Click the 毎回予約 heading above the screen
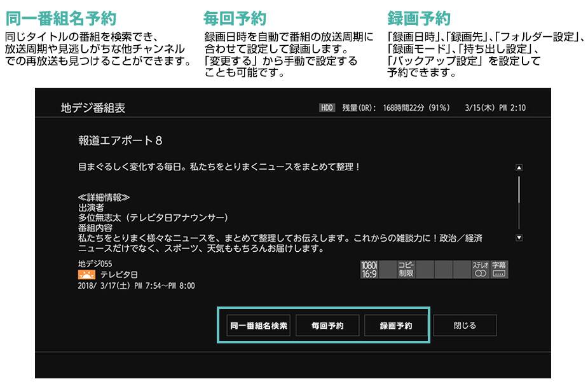Image resolution: width=588 pixels, height=386 pixels. pyautogui.click(x=235, y=18)
